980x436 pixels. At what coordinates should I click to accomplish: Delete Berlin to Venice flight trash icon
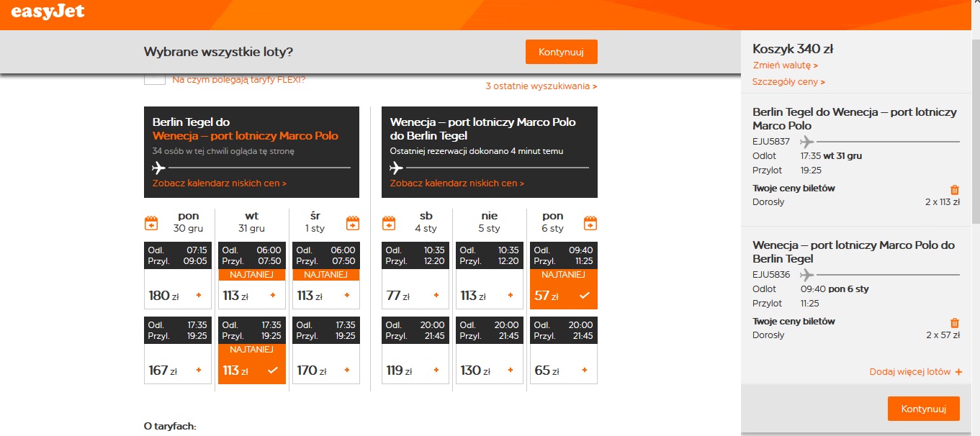point(955,190)
